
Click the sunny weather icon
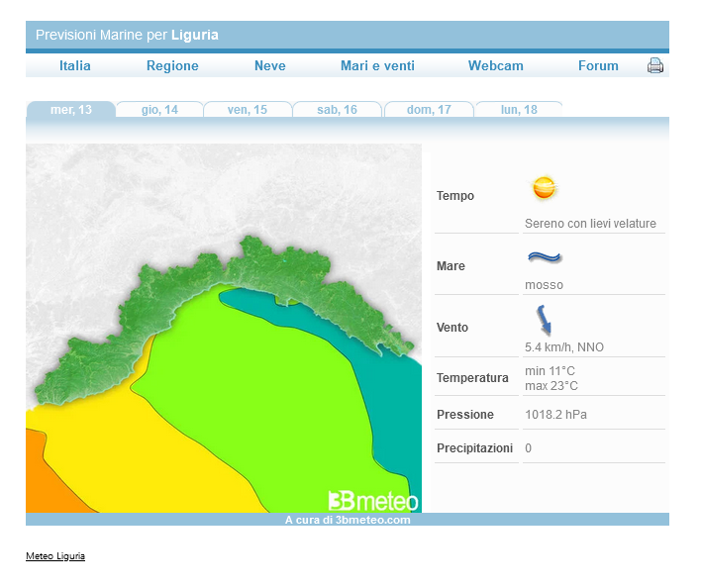[544, 187]
